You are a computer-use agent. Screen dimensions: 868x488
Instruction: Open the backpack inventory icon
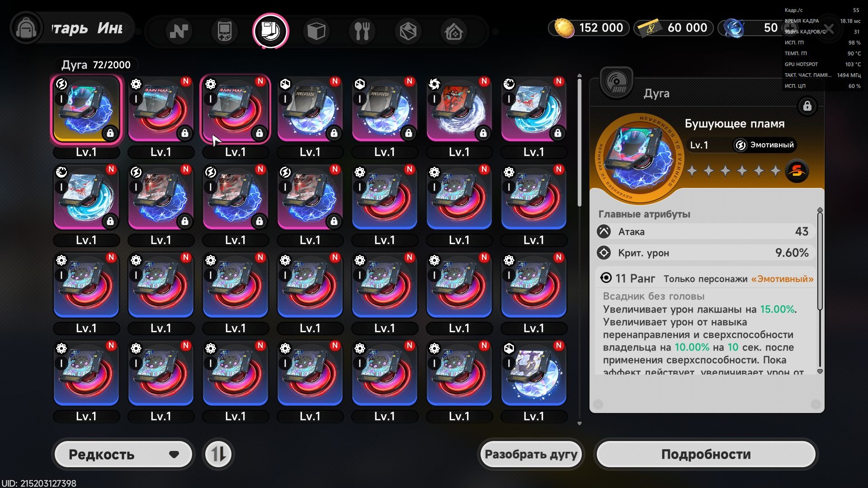[26, 28]
